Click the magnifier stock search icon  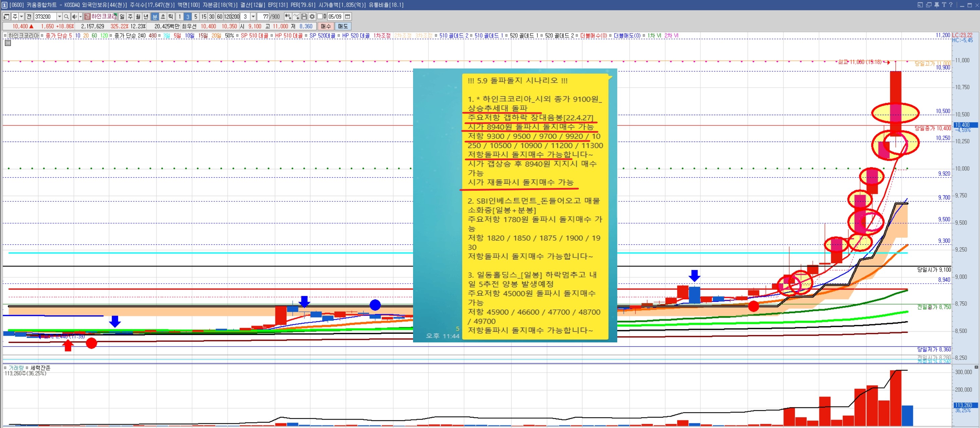coord(66,17)
